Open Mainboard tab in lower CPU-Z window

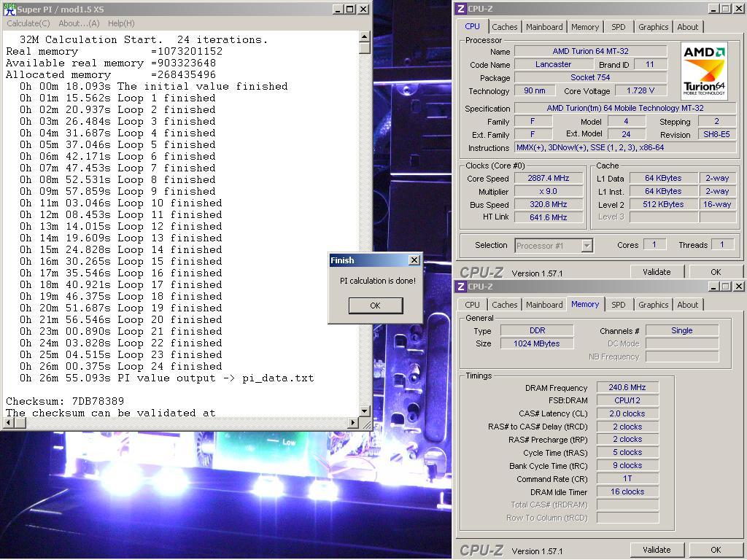544,305
